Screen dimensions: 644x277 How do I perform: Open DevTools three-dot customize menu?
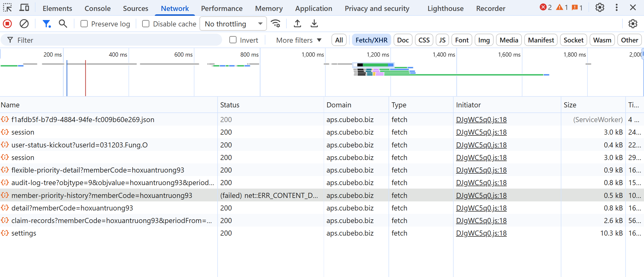617,8
